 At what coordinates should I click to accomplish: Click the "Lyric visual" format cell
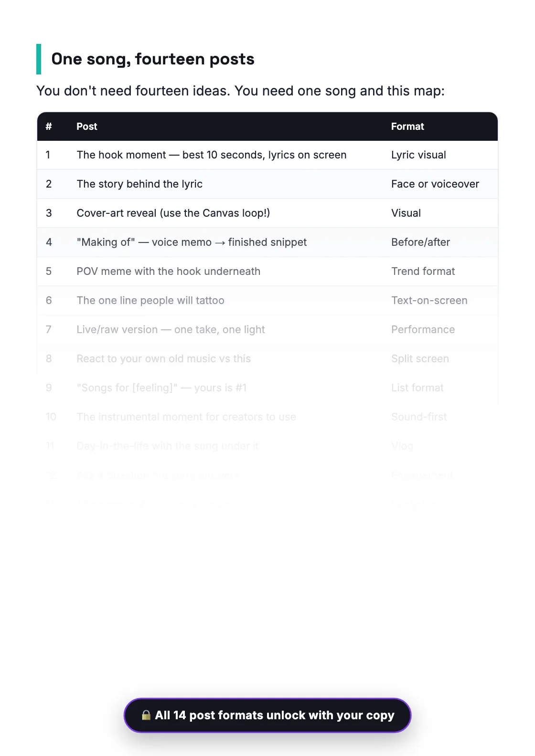tap(418, 155)
